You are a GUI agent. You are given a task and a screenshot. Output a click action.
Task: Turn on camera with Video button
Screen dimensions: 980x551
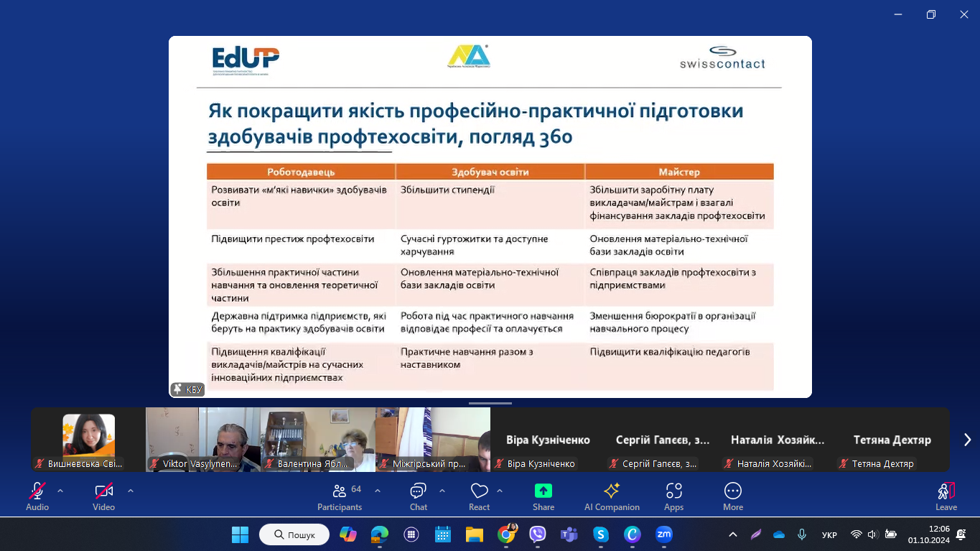click(x=103, y=496)
